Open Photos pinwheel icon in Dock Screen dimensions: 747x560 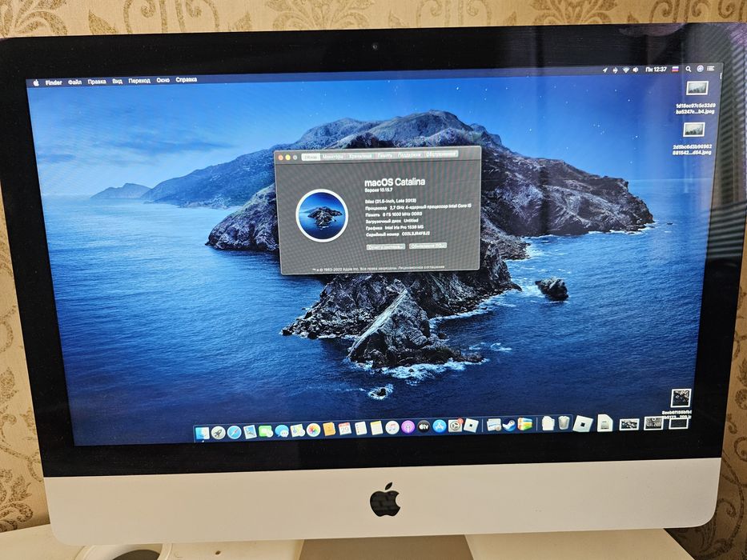314,430
